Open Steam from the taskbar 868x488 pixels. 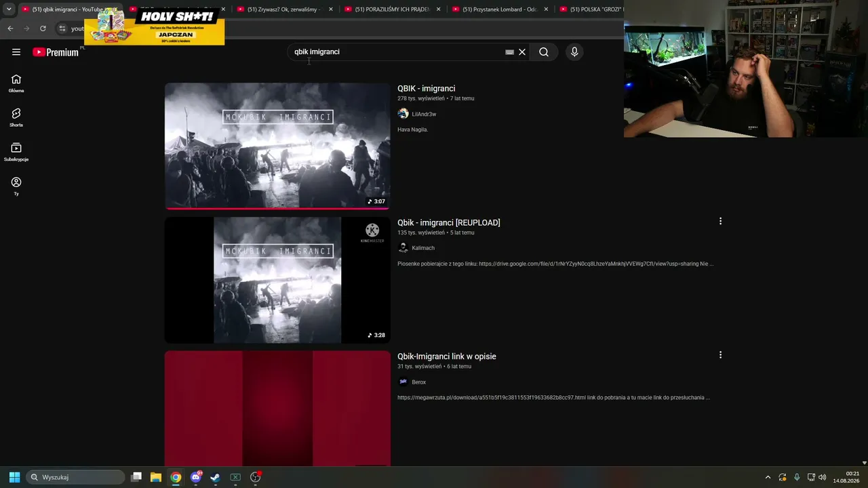point(215,477)
